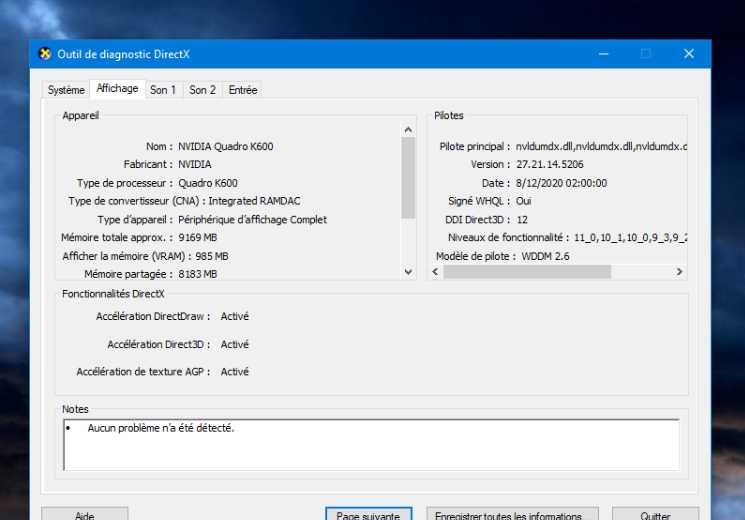Viewport: 745px width, 520px height.
Task: Open the Entrée tab
Action: click(243, 90)
